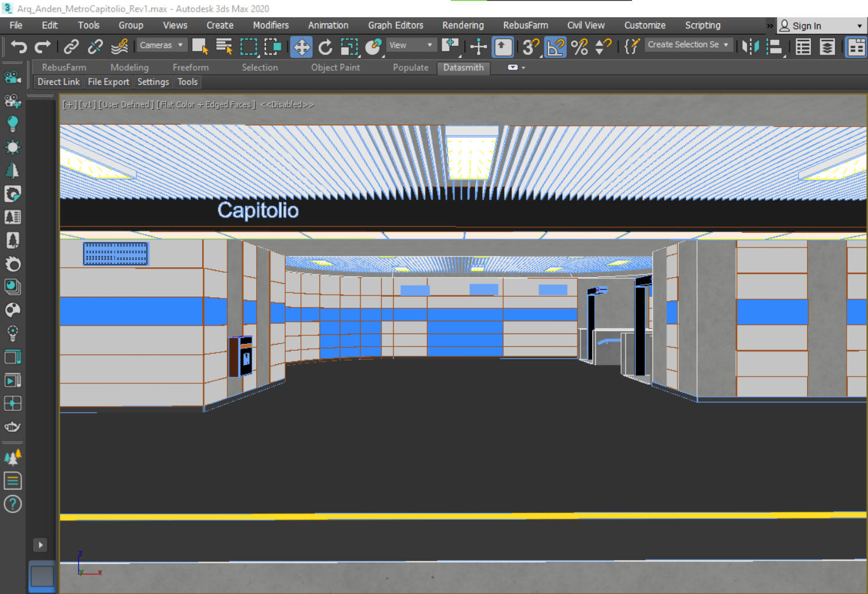Viewport: 868px width, 594px height.
Task: Click Bind to Space Warp icon
Action: (x=120, y=47)
